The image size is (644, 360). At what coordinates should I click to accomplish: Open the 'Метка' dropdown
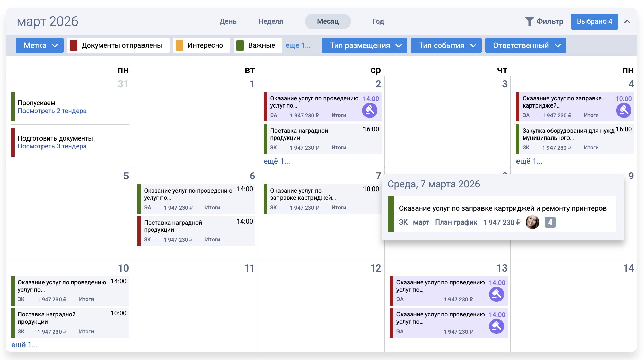coord(39,45)
